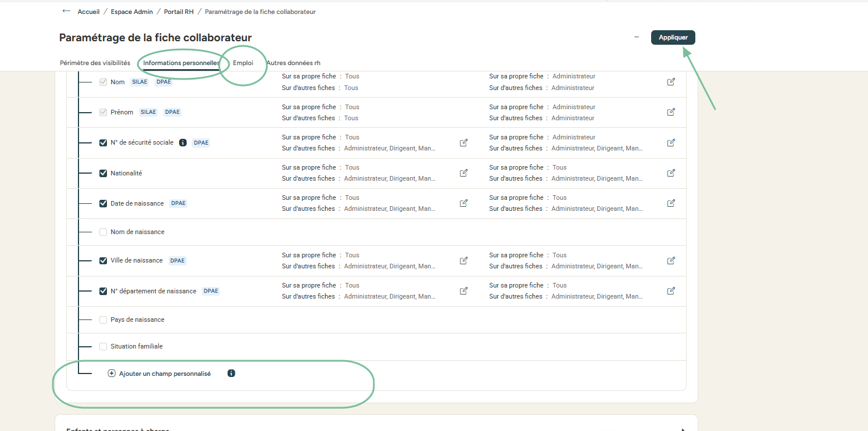Screen dimensions: 868x431
Task: Switch to the Emploi tab
Action: pyautogui.click(x=243, y=63)
